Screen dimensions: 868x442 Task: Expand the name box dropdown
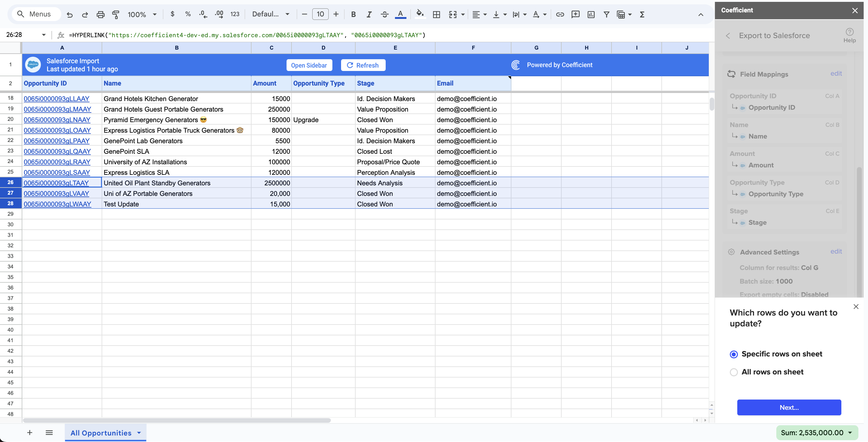point(43,35)
